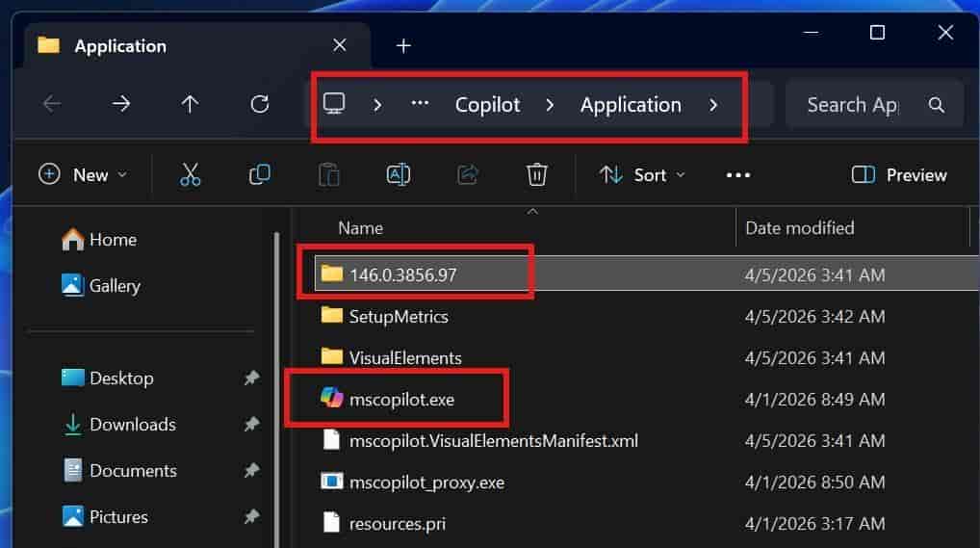Click date 4/1/2026 8:49 AM cell
Viewport: 980px width, 548px height.
pos(815,400)
